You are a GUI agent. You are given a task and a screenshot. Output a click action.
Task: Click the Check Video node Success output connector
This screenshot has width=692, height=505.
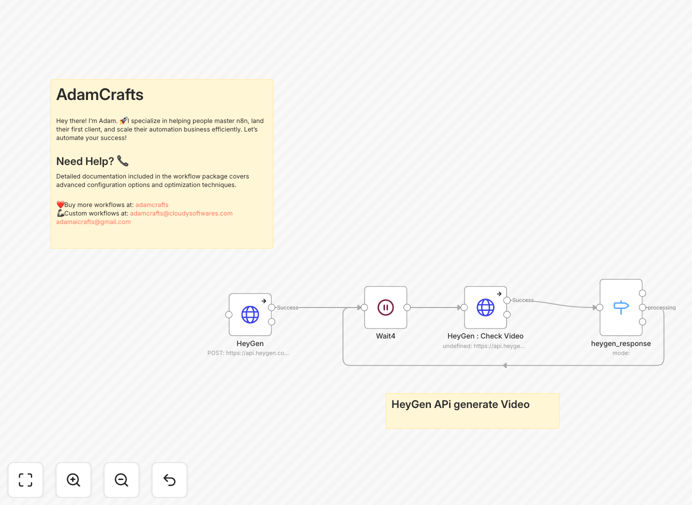point(507,300)
